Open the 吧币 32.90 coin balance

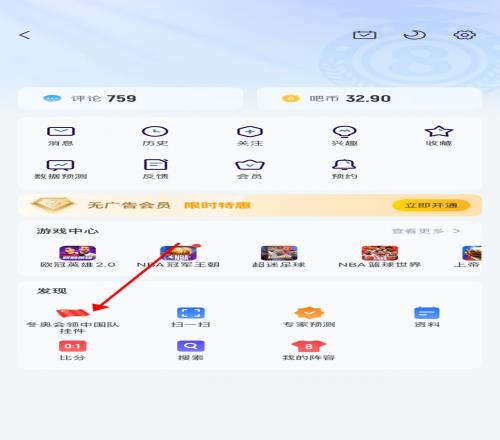369,98
